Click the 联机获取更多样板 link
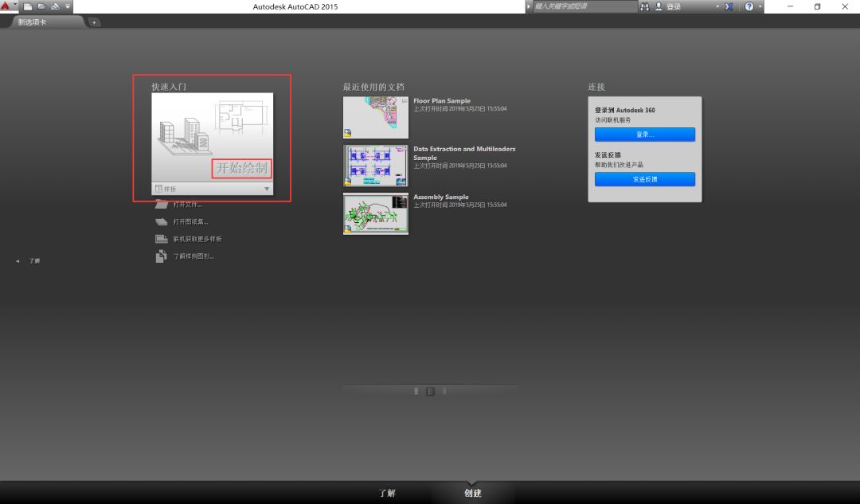The image size is (860, 504). (x=197, y=239)
